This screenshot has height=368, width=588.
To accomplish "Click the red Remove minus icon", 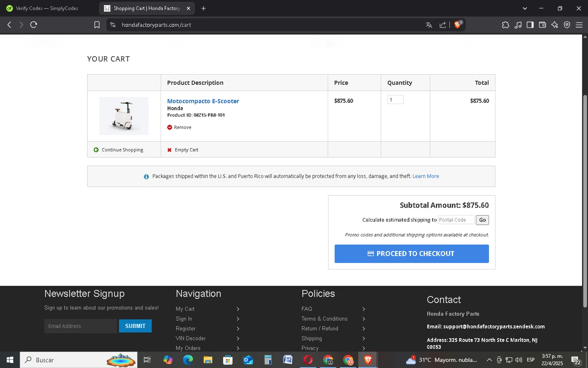I will [170, 127].
